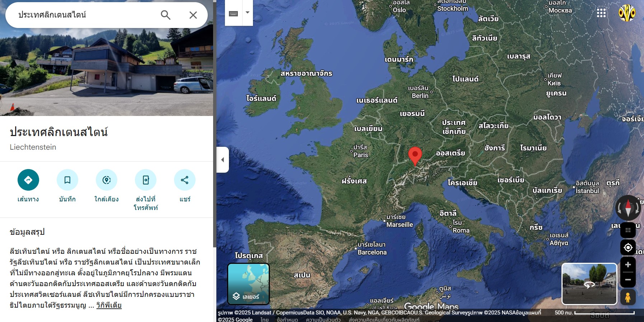Click the เบลเยียม country label on the map
The image size is (644, 322).
(368, 129)
